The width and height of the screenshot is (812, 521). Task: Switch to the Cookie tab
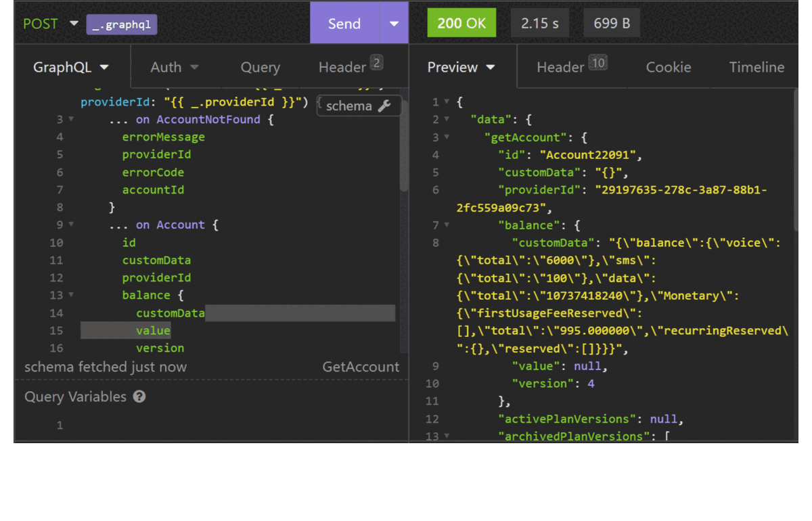[668, 67]
